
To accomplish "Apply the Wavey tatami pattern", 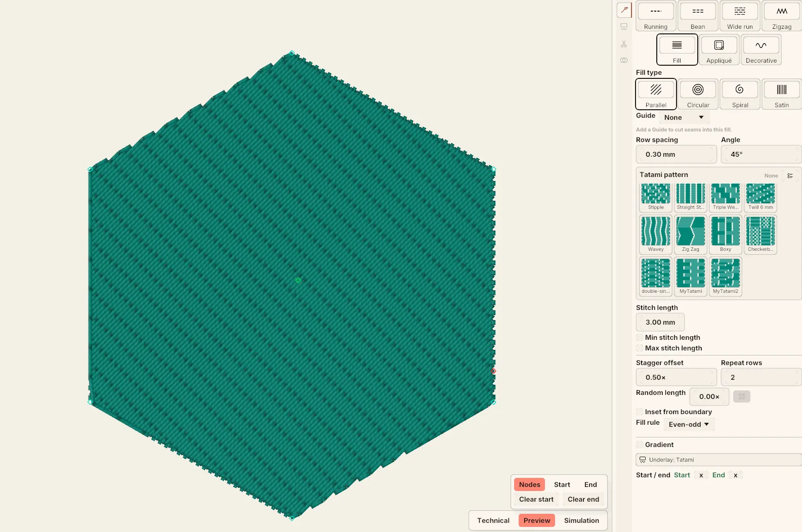I will pyautogui.click(x=656, y=235).
